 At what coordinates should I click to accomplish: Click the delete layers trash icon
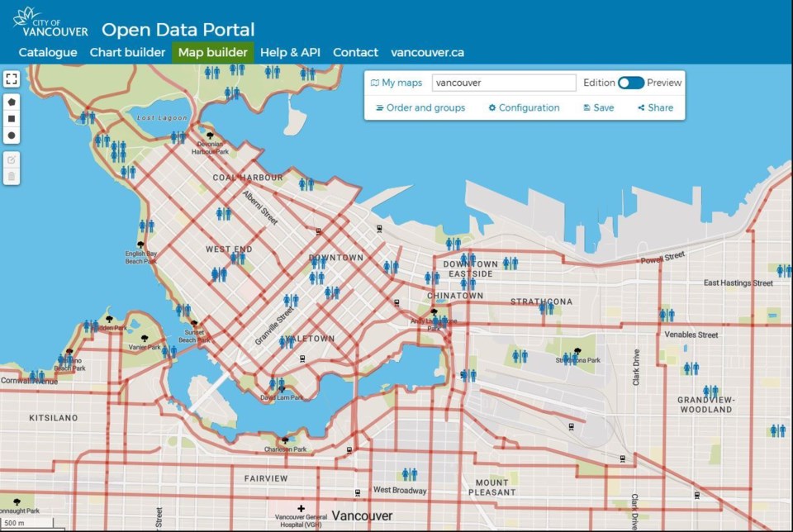pos(11,177)
